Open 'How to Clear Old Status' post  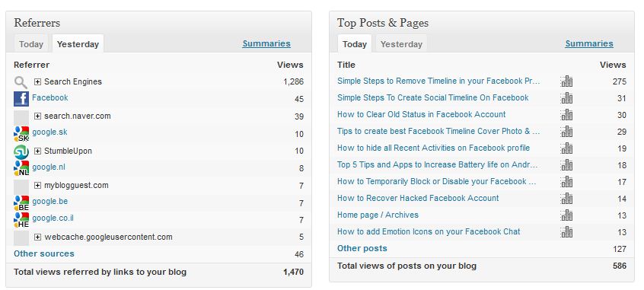(422, 115)
